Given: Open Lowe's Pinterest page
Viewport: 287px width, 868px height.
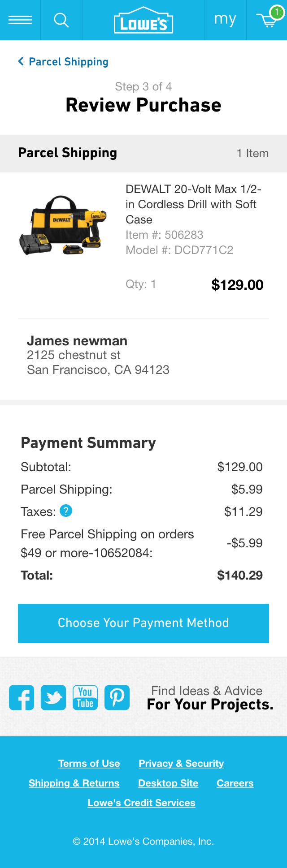Looking at the screenshot, I should [x=117, y=697].
